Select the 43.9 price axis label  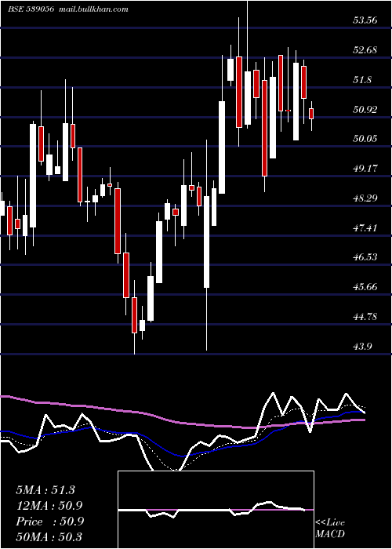coord(362,347)
